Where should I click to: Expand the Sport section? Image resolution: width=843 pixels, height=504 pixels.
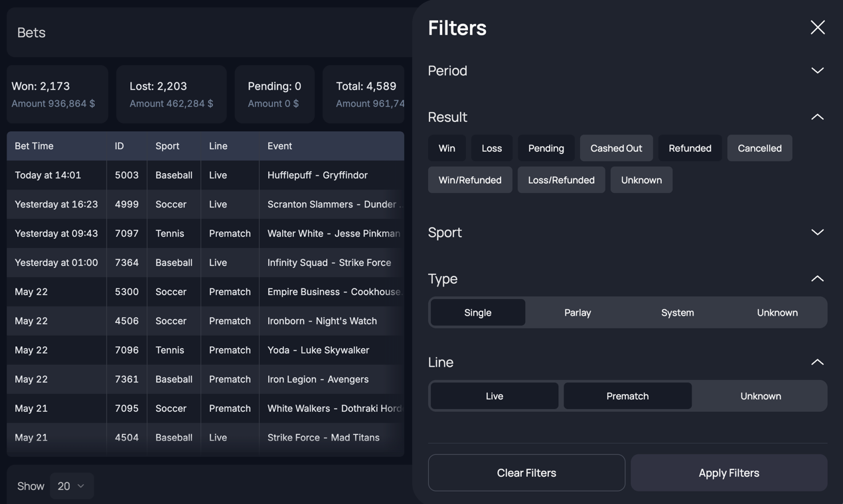(817, 232)
